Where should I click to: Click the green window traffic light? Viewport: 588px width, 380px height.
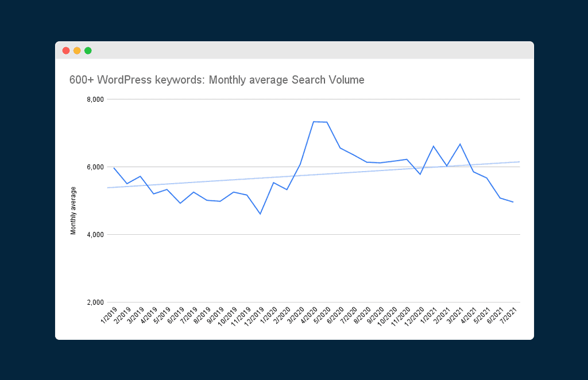tap(87, 50)
